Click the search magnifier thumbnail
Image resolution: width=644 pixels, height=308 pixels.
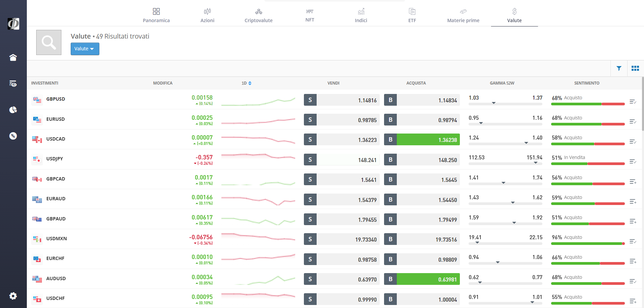tap(49, 42)
